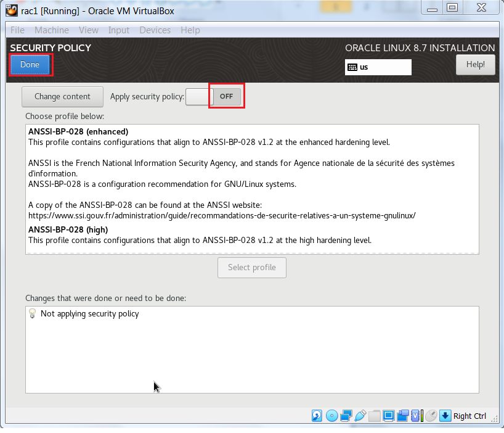This screenshot has width=504, height=433.
Task: Click the keyboard capture arrow icon
Action: point(445,416)
